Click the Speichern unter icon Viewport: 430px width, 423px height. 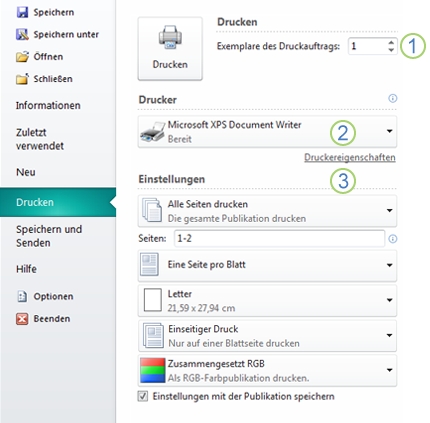click(22, 34)
